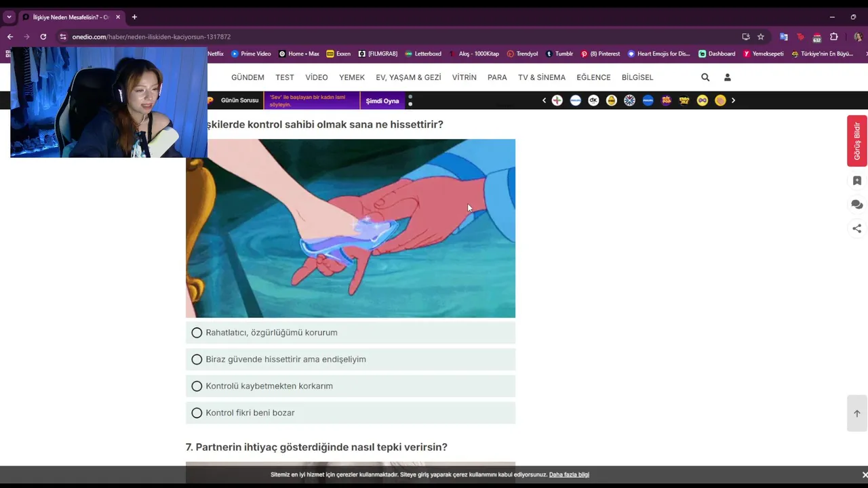Open the Trendyol bookmark
This screenshot has width=868, height=488.
click(522, 54)
